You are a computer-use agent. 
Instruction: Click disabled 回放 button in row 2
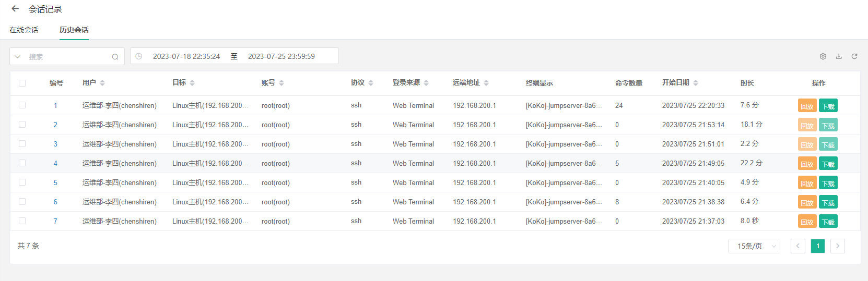pyautogui.click(x=807, y=125)
